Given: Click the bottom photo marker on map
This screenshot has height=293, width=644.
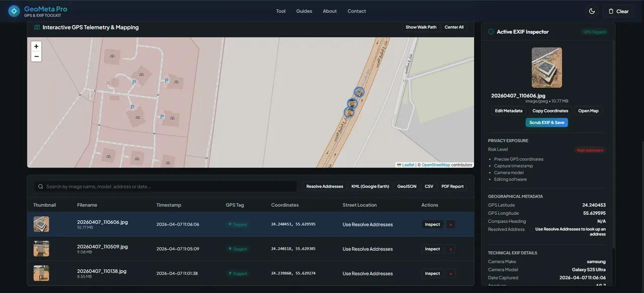Looking at the screenshot, I should (x=349, y=112).
